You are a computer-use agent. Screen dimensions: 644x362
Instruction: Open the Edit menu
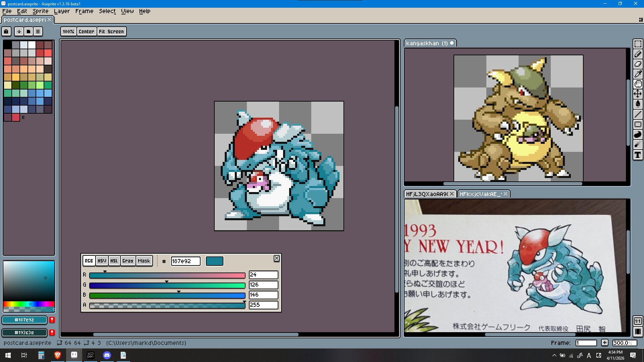22,11
